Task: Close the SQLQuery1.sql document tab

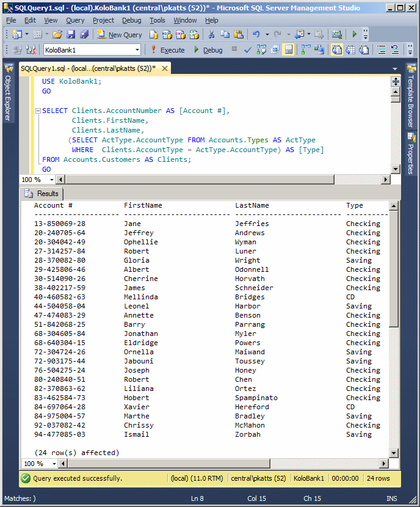Action: [x=165, y=68]
